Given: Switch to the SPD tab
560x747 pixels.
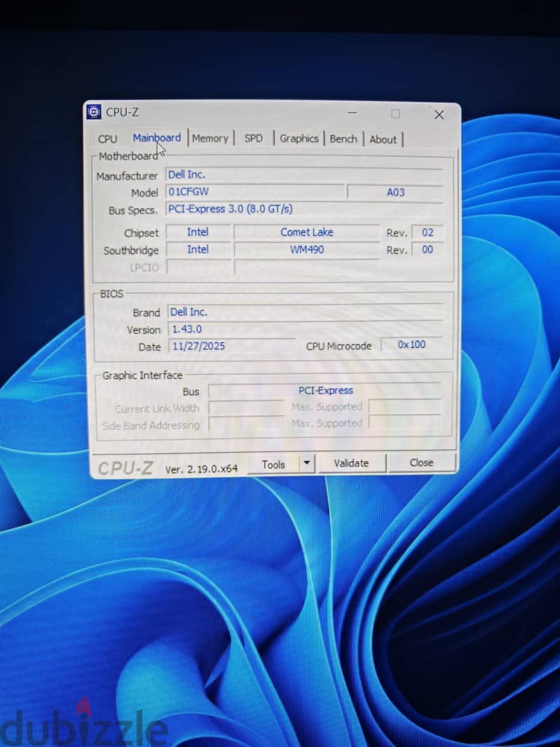Looking at the screenshot, I should [x=254, y=138].
